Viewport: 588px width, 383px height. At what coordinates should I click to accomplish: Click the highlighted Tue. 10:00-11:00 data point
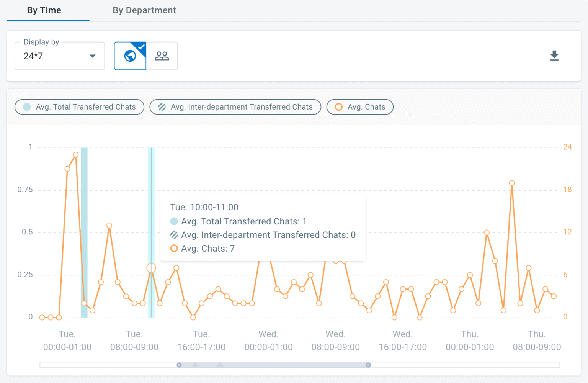[x=151, y=268]
